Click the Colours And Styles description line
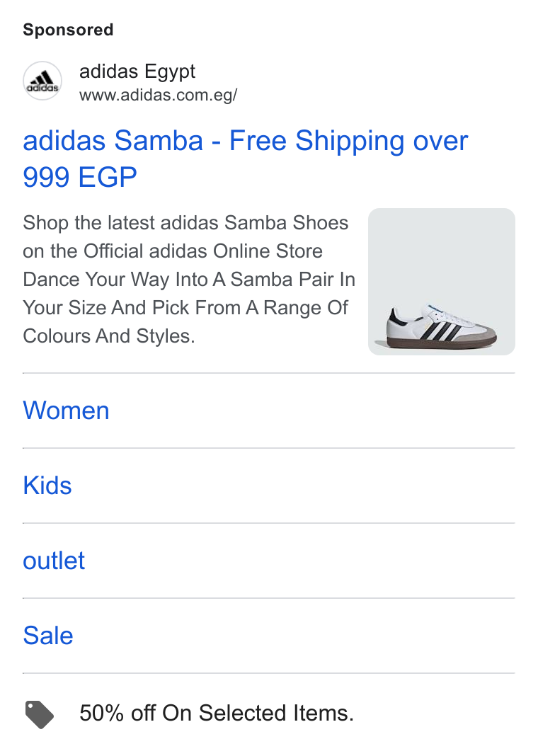The height and width of the screenshot is (756, 538). coord(109,336)
